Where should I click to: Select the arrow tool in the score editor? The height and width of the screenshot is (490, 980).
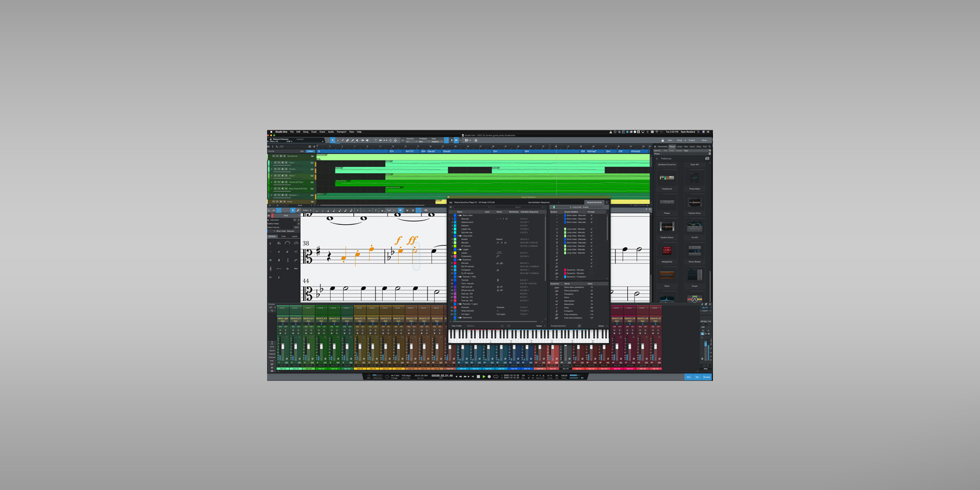(293, 210)
